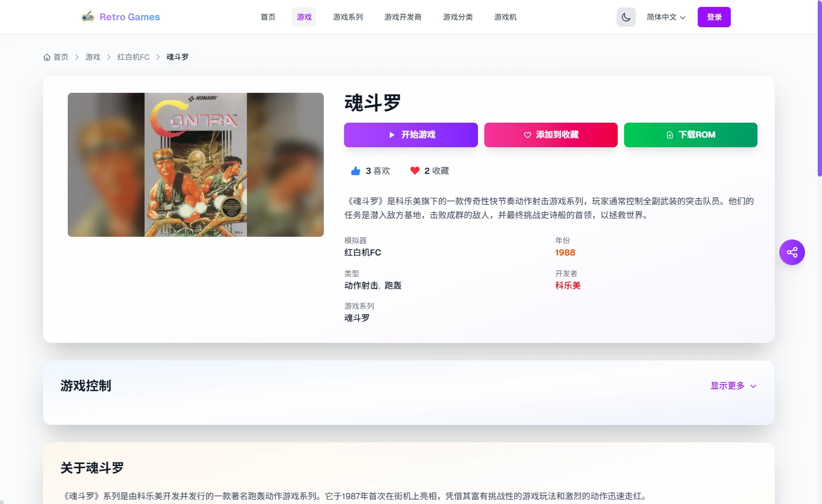Click the red heart favorites icon
Image resolution: width=822 pixels, height=504 pixels.
pyautogui.click(x=414, y=171)
